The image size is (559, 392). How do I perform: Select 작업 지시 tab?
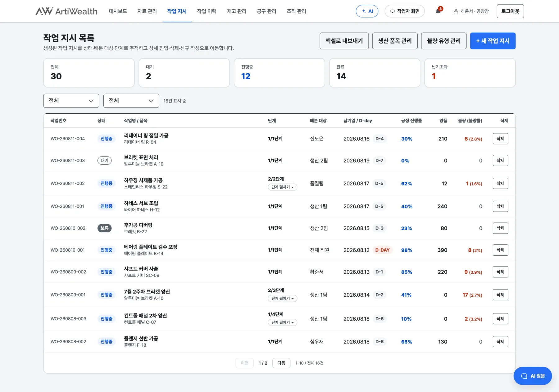[177, 11]
